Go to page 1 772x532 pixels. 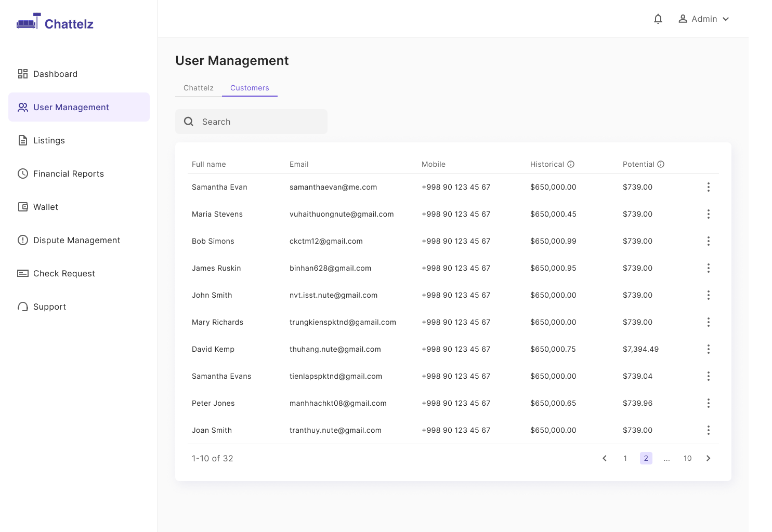(x=625, y=458)
